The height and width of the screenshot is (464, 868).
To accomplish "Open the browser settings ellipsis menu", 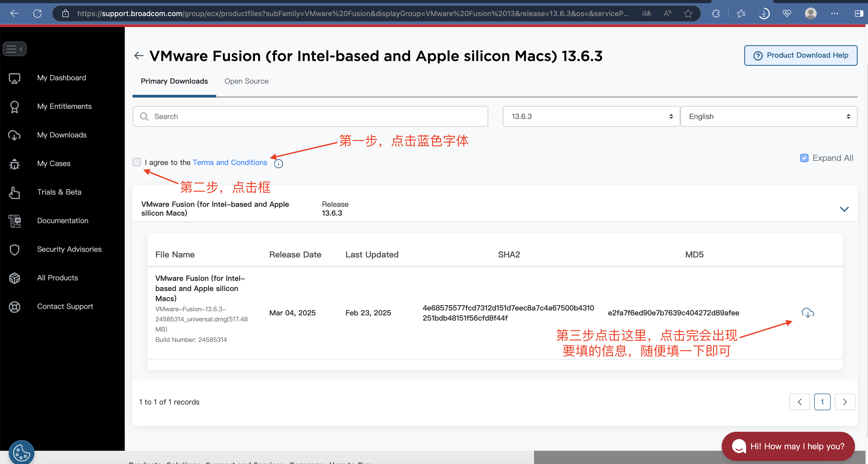I will 835,14.
